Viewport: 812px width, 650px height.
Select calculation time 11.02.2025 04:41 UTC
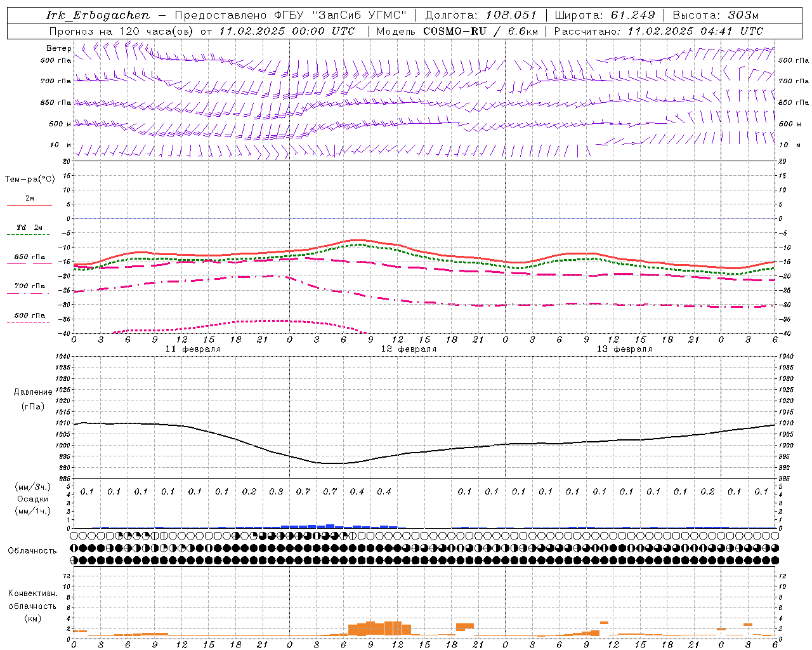pos(695,31)
